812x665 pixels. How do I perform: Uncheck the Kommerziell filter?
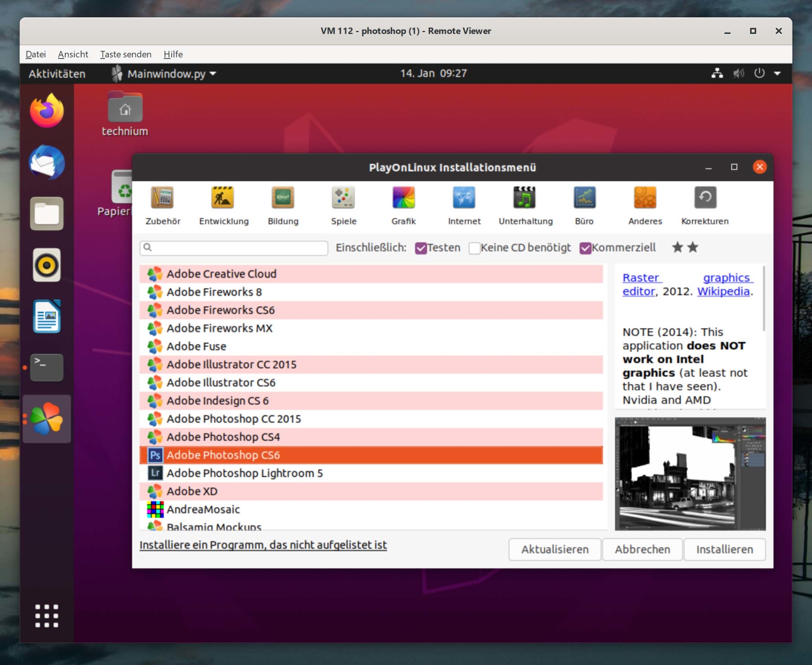[x=585, y=247]
